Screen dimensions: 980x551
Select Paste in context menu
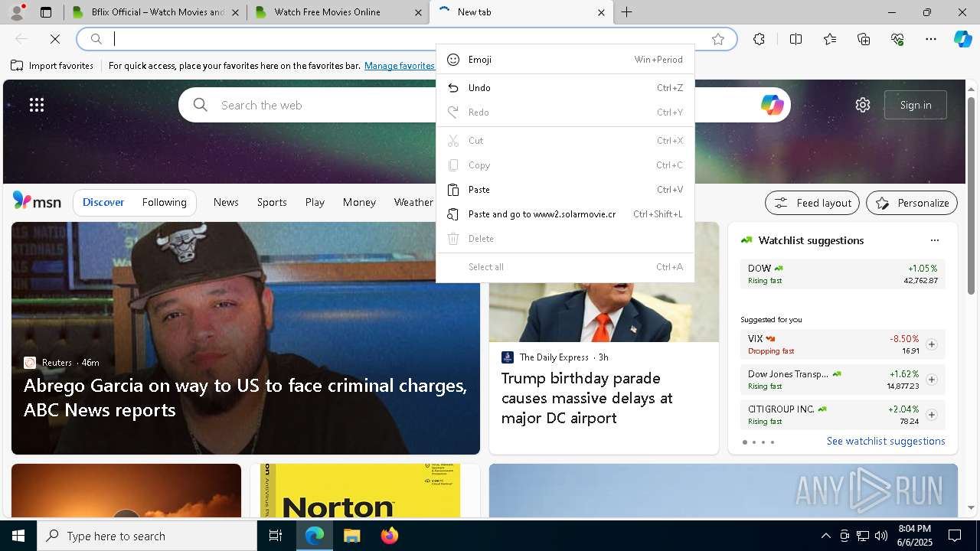tap(565, 190)
